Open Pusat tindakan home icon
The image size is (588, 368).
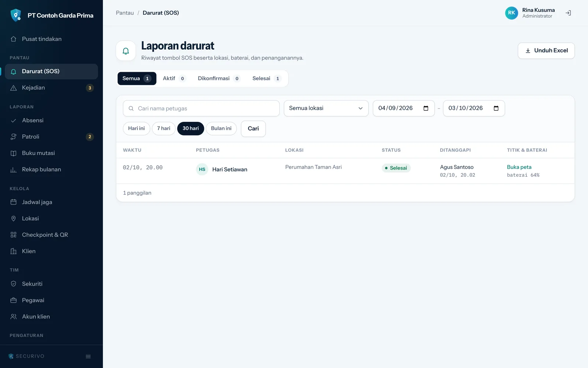coord(14,39)
